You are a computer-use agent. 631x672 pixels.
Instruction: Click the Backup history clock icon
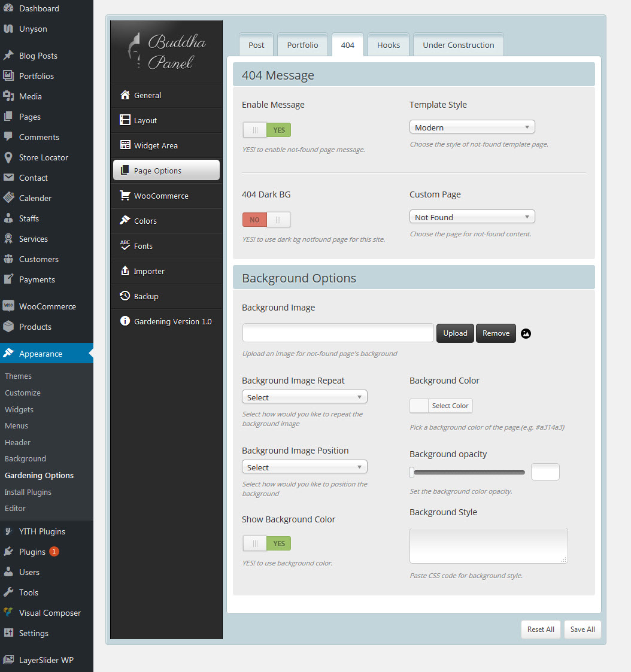coord(125,296)
